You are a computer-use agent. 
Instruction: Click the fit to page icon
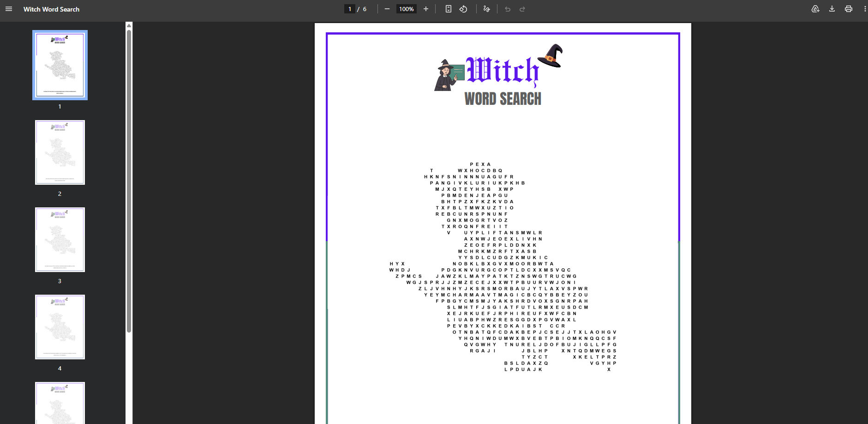point(448,9)
